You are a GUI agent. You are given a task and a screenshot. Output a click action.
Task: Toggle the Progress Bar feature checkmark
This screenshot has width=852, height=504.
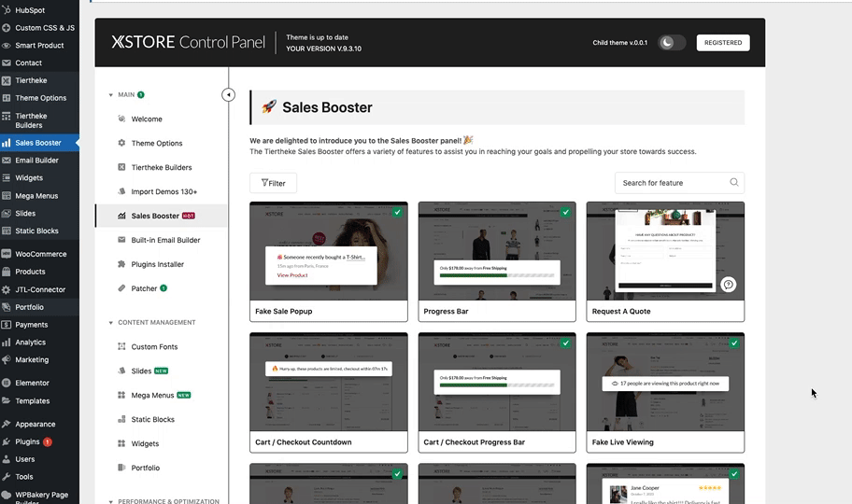[x=565, y=213]
